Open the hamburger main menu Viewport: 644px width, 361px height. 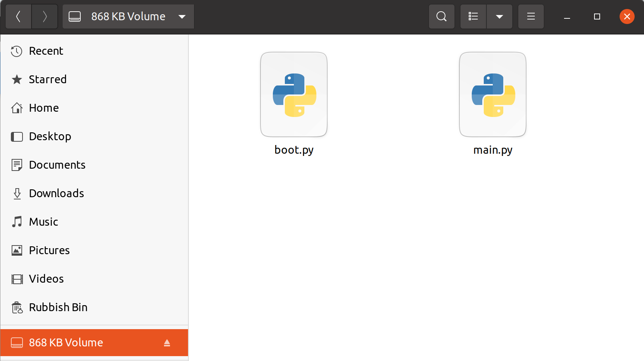(x=531, y=16)
